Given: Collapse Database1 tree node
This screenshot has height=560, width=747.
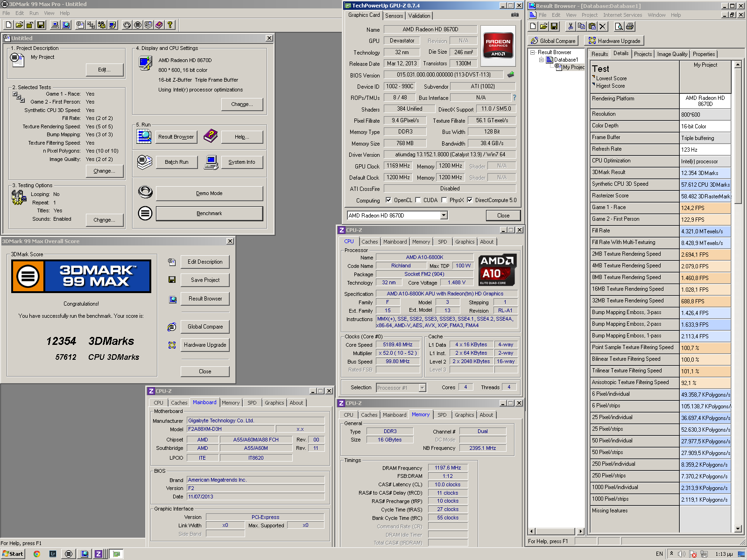Looking at the screenshot, I should pos(541,60).
